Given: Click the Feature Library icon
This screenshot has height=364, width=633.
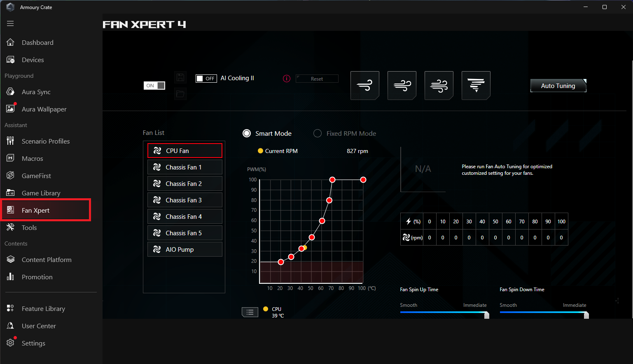Looking at the screenshot, I should tap(11, 308).
